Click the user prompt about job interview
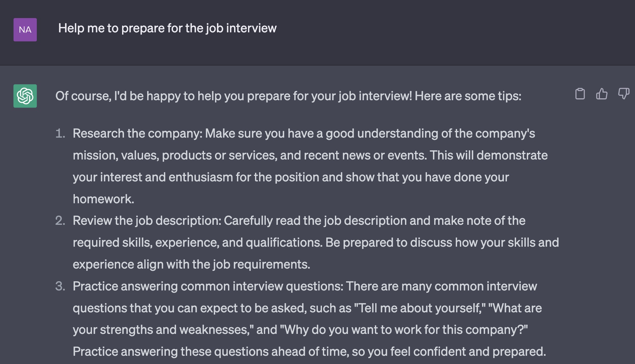Viewport: 635px width, 364px height. 167,28
